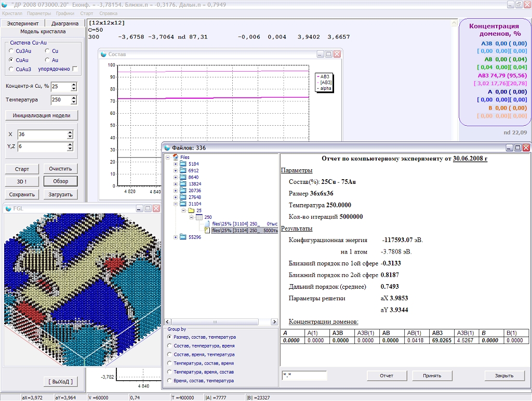This screenshot has height=401, width=532.
Task: Click the Концентр-я Cu stepper arrows
Action: [x=74, y=87]
